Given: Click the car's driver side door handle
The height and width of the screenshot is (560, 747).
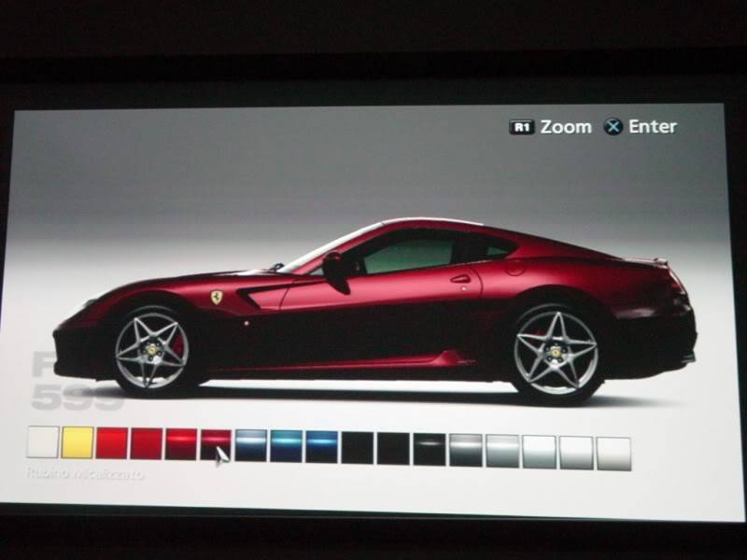Looking at the screenshot, I should click(460, 278).
